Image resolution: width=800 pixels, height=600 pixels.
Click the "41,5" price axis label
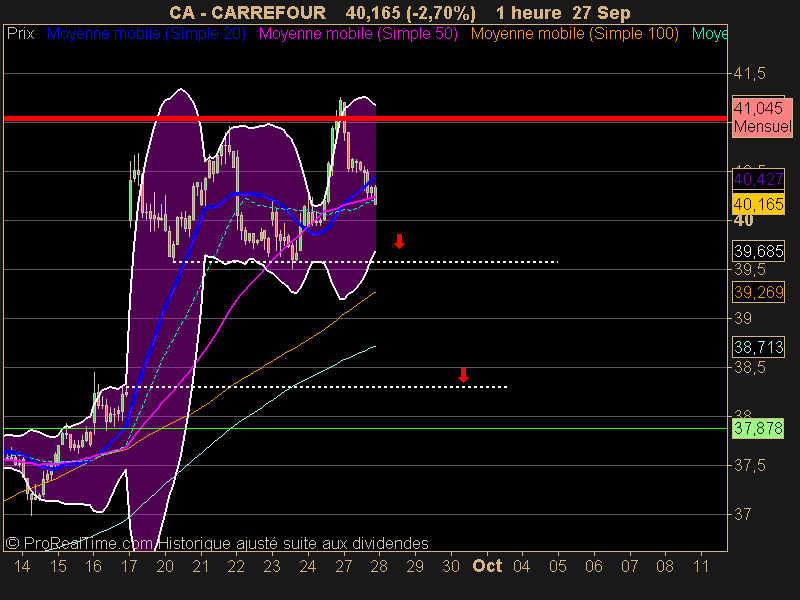[x=749, y=73]
